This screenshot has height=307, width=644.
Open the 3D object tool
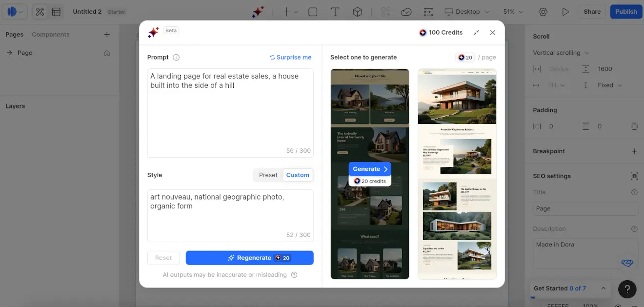[x=357, y=12]
